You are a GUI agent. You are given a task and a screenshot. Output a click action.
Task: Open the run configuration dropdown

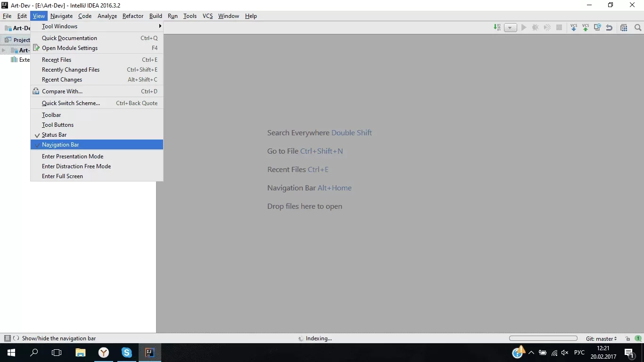(511, 28)
